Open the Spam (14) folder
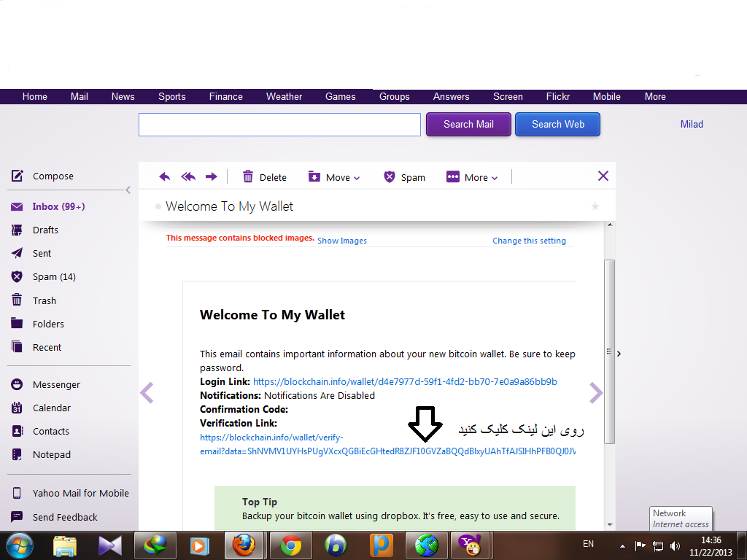Screen dimensions: 747x560 [x=54, y=276]
